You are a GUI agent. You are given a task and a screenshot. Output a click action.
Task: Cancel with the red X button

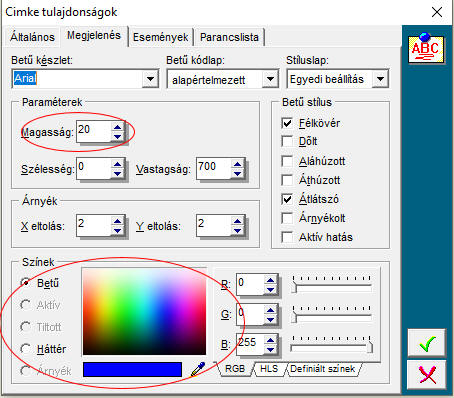pos(427,375)
